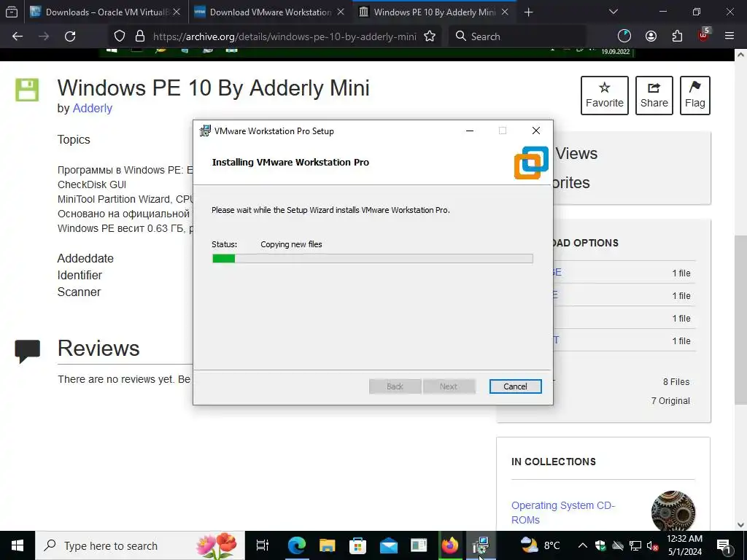Click the VMware logo in setup header
Viewport: 747px width, 560px height.
coord(532,163)
